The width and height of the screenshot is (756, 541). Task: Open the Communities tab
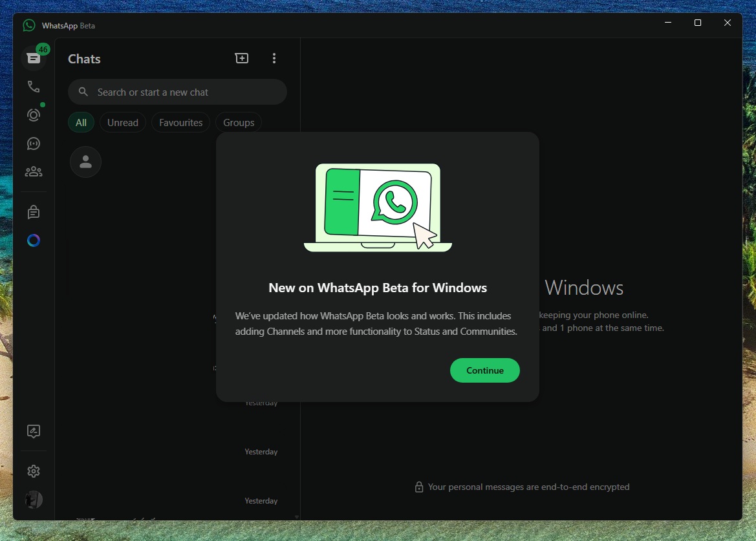pyautogui.click(x=34, y=171)
